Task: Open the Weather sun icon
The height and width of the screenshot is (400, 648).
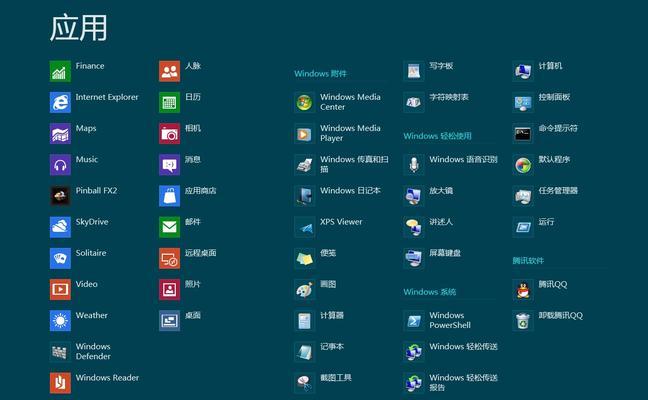Action: pos(60,321)
